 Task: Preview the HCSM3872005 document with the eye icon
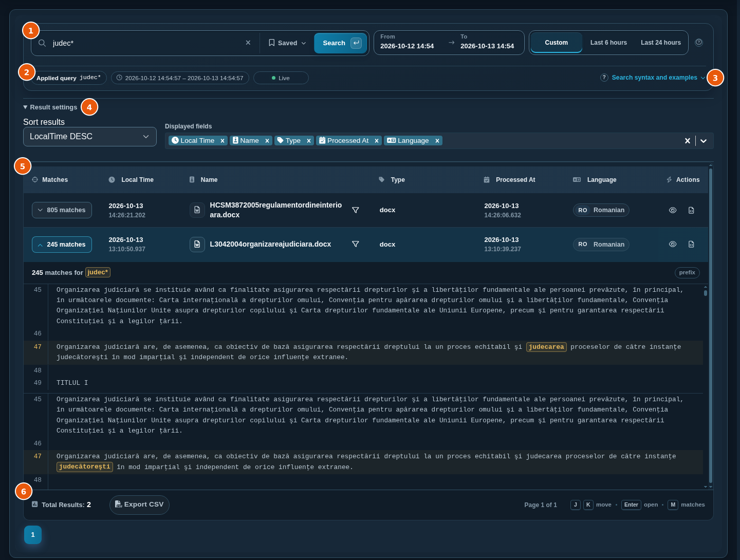673,210
